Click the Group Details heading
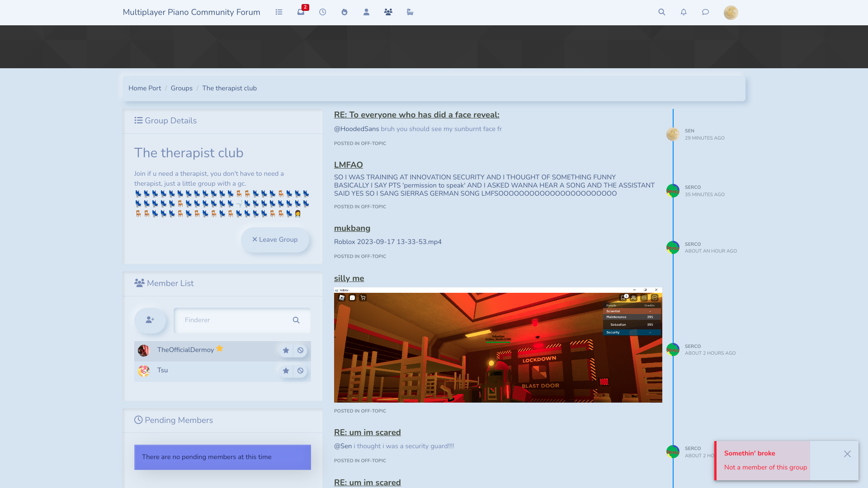The height and width of the screenshot is (488, 868). coord(165,121)
